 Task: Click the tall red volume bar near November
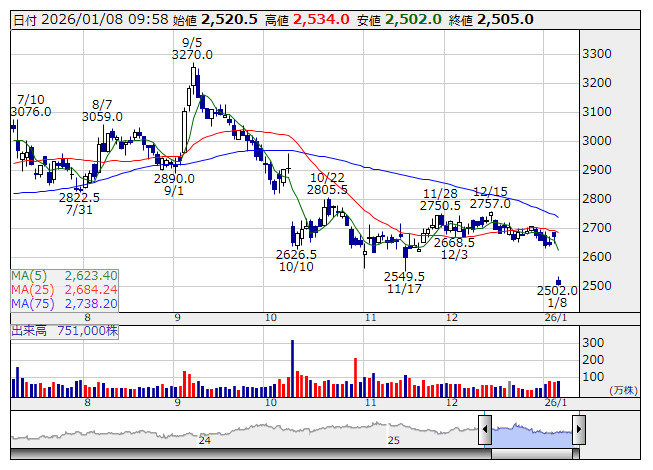point(356,377)
